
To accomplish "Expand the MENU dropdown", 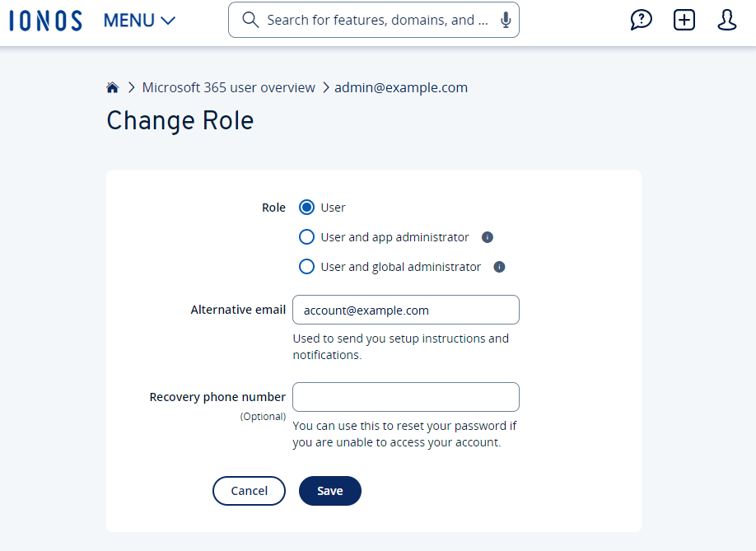I will pyautogui.click(x=139, y=21).
